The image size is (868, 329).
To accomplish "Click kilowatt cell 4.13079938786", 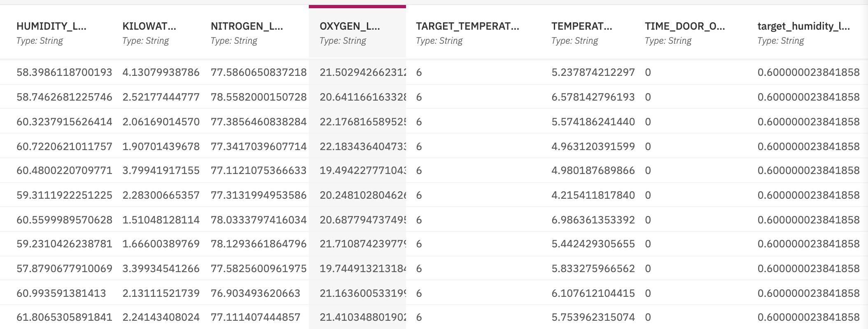I will [x=161, y=73].
